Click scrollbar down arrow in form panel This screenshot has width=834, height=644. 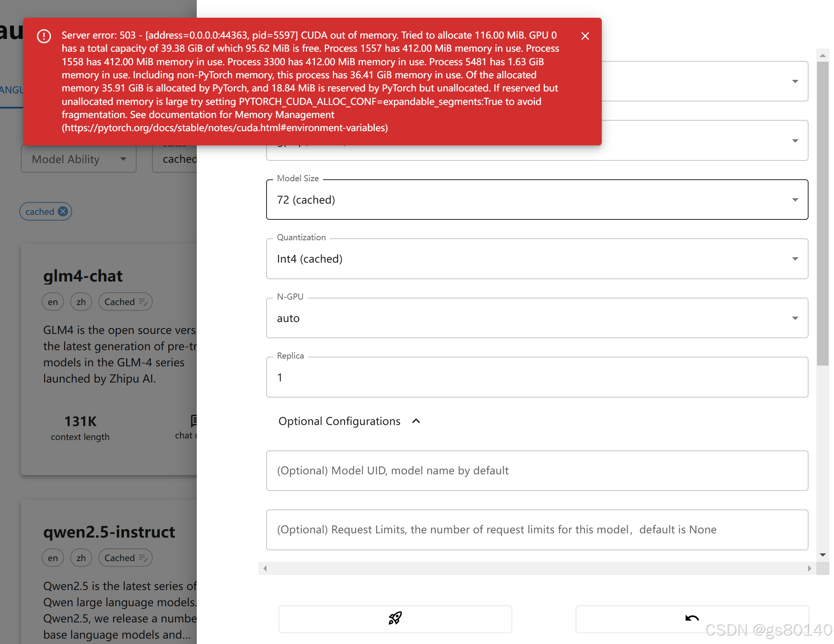[x=822, y=555]
